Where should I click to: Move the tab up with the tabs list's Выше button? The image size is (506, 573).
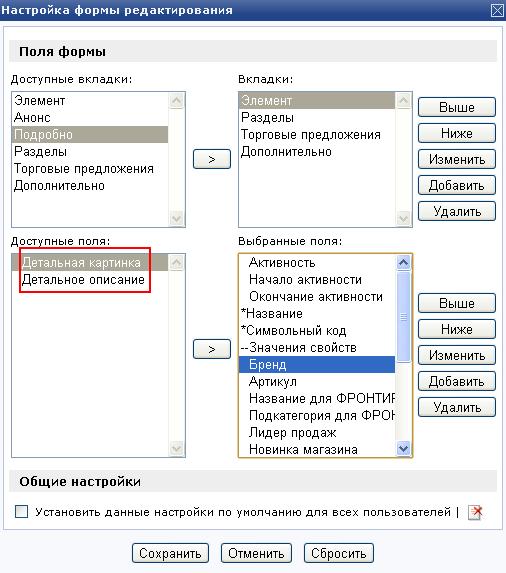pos(457,107)
